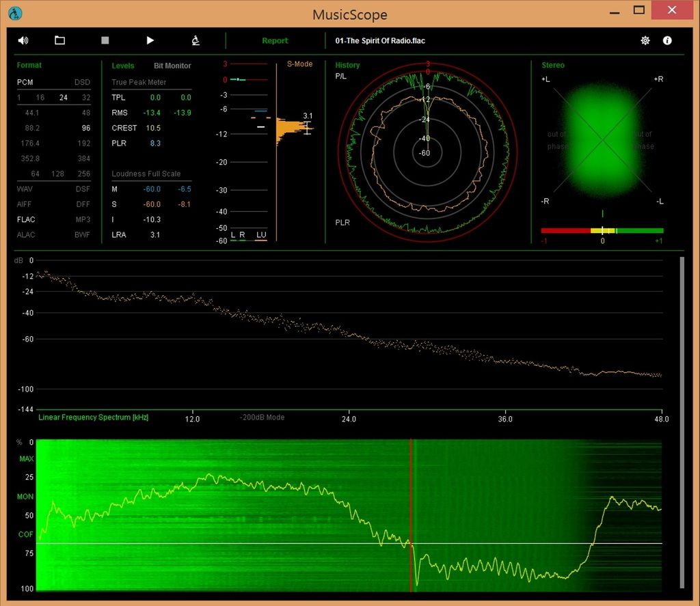Open a file with the folder icon

point(59,40)
